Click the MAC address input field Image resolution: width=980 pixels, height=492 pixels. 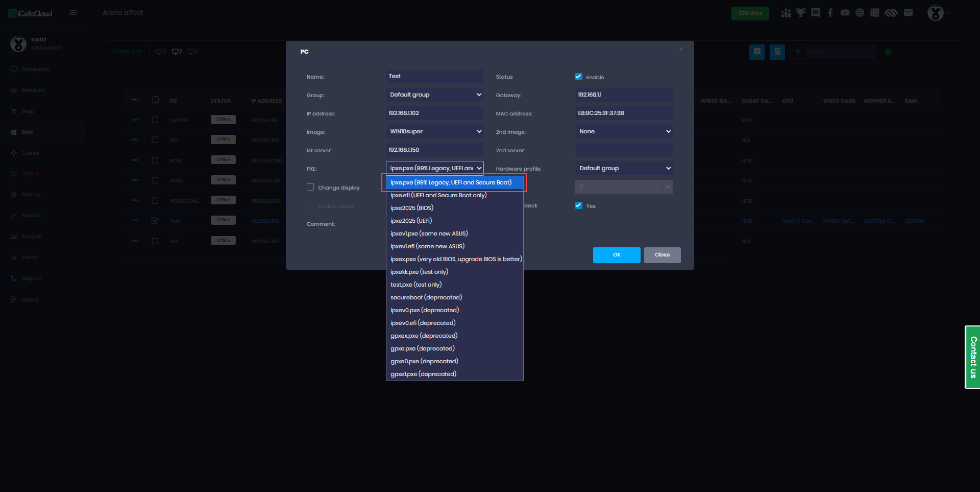pos(624,113)
